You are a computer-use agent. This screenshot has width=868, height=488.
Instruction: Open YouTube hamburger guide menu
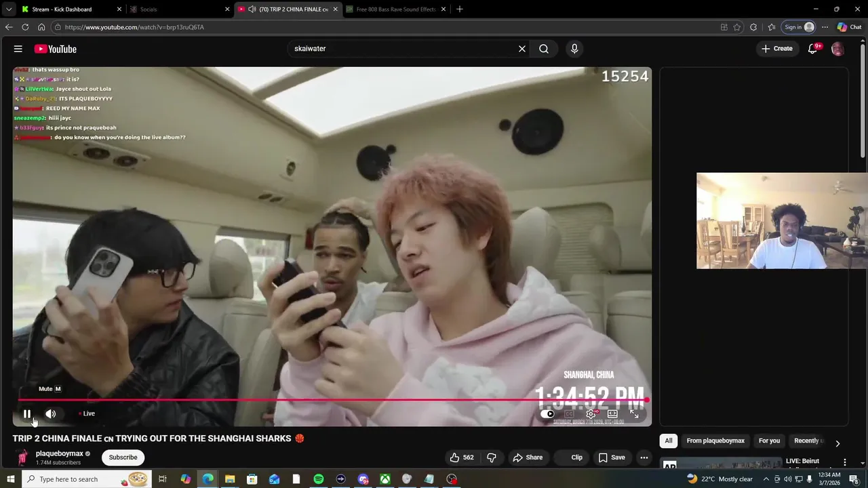18,49
